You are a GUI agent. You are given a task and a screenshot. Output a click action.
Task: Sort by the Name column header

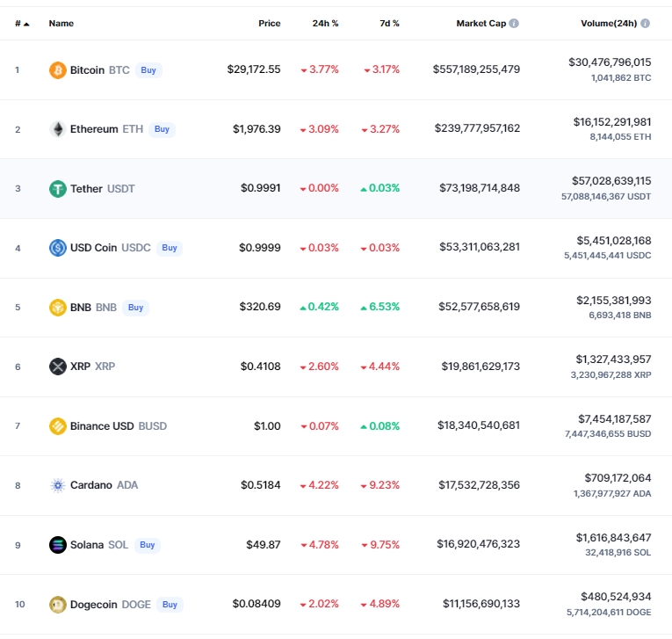point(61,24)
